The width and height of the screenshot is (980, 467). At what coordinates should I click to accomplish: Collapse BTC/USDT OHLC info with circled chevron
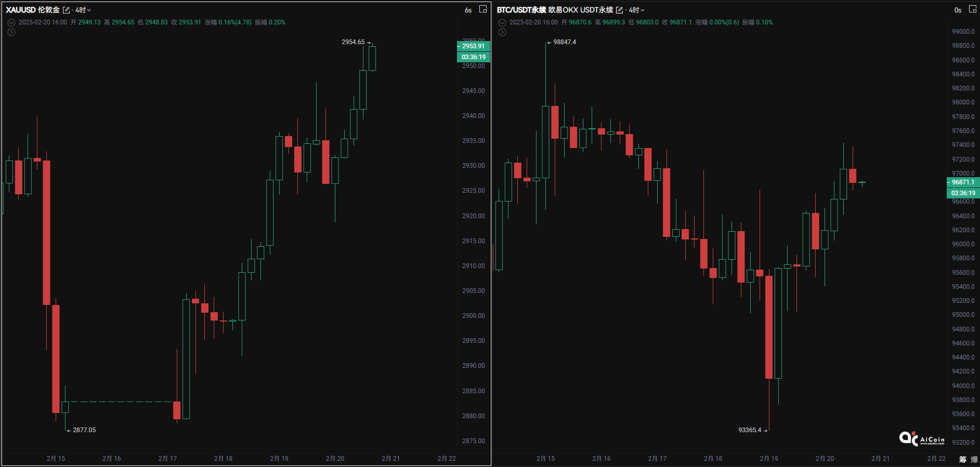502,23
